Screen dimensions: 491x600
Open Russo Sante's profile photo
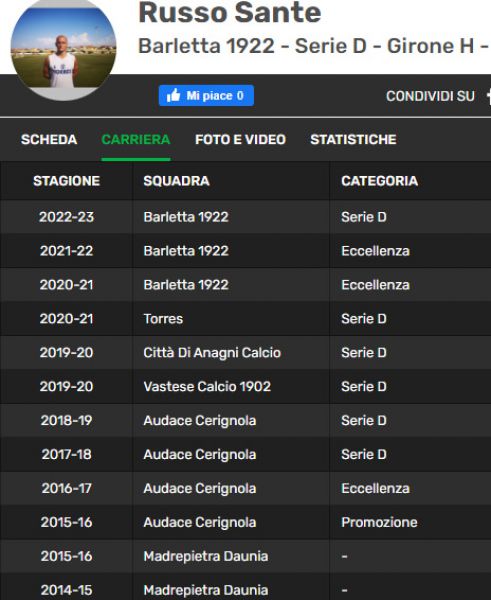tap(64, 48)
